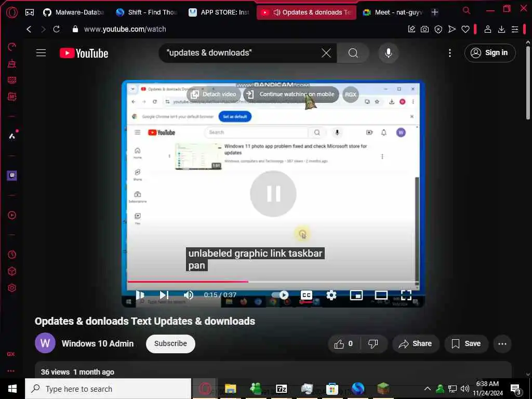532x399 pixels.
Task: Open GX Corner gamepad icon
Action: click(30, 12)
